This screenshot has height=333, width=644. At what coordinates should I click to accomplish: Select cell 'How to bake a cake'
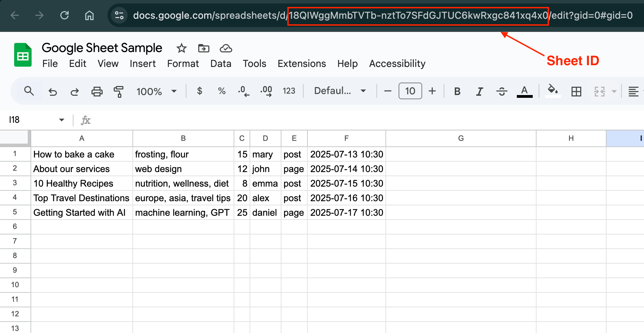point(82,154)
